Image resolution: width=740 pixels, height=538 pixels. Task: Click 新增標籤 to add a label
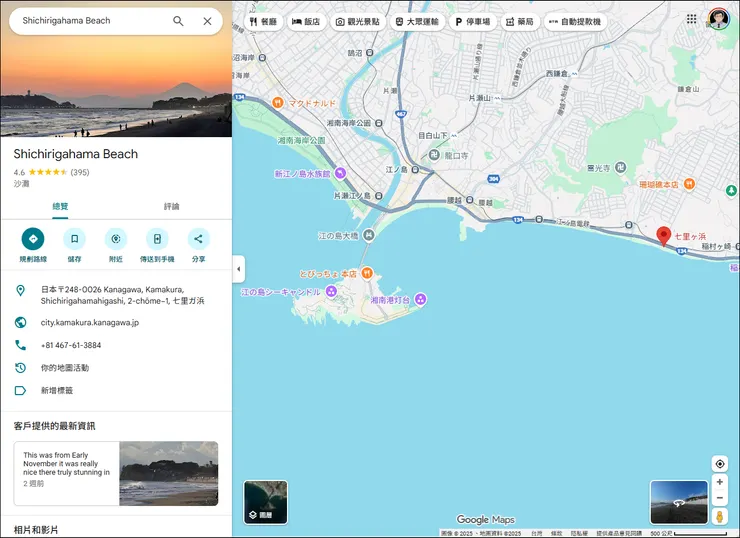(57, 391)
